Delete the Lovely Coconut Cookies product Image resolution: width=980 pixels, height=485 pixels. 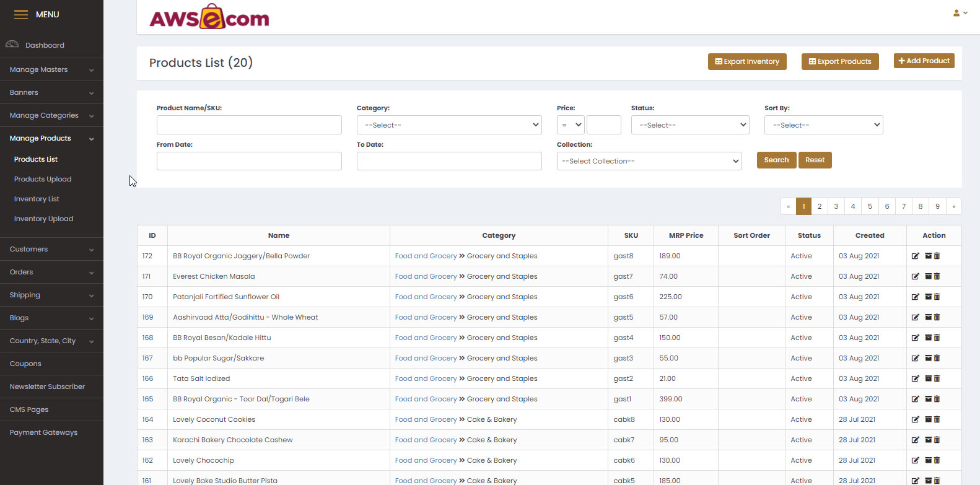pos(937,419)
